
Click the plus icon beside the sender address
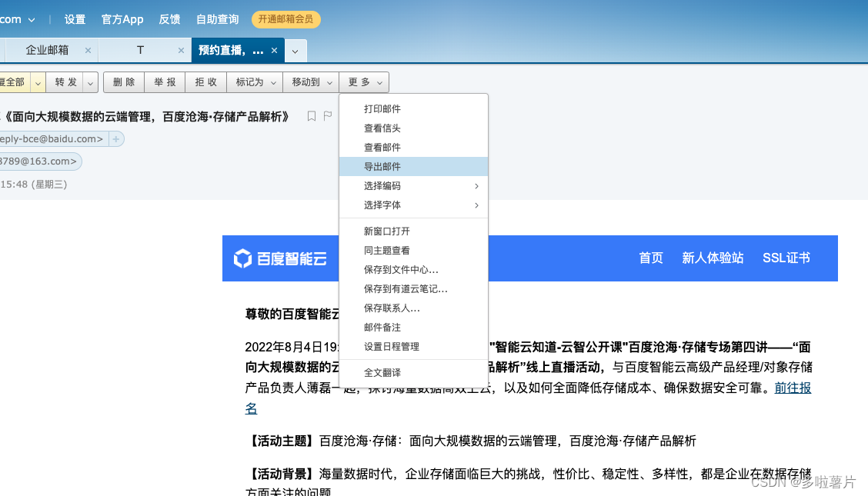click(x=115, y=138)
